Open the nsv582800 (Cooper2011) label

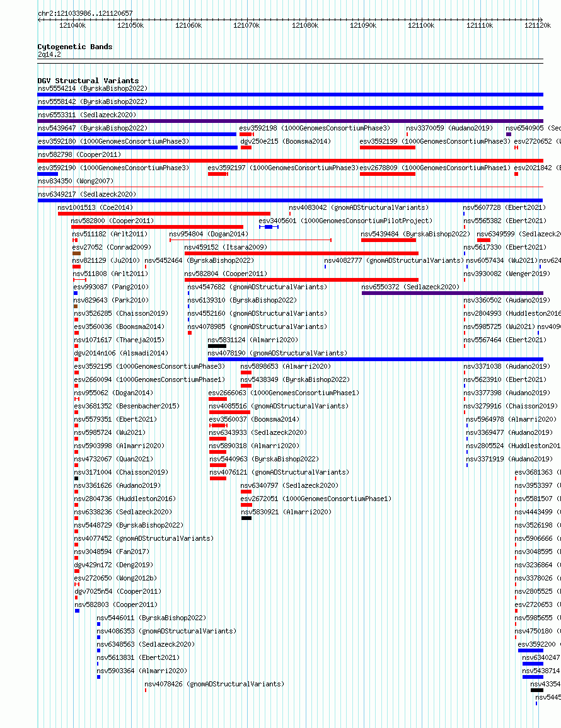(x=112, y=221)
